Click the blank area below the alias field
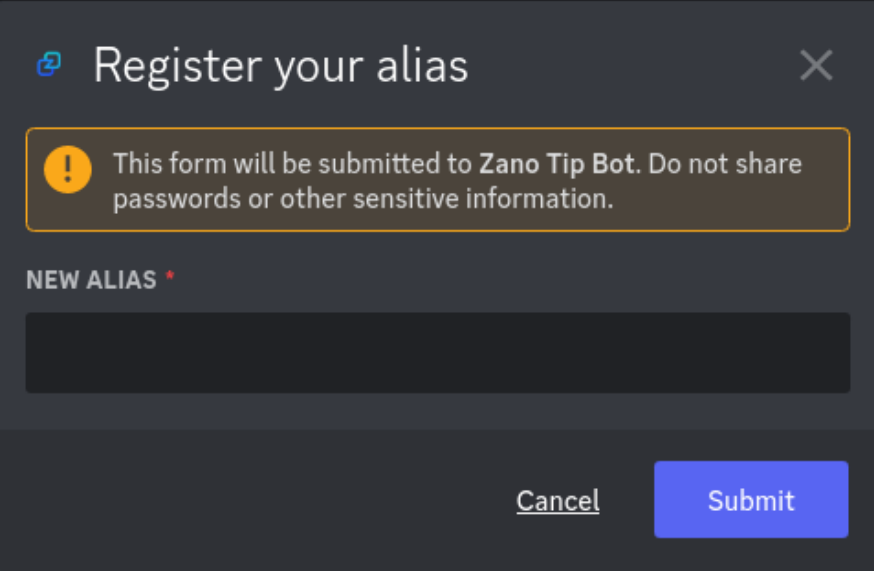Screen dimensions: 874x571 pyautogui.click(x=438, y=412)
